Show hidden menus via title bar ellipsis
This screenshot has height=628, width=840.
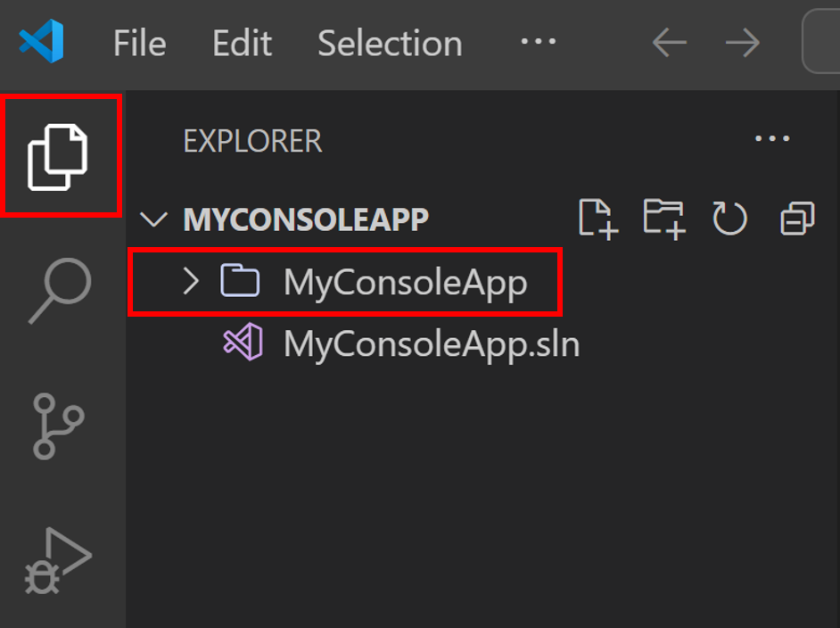click(538, 42)
